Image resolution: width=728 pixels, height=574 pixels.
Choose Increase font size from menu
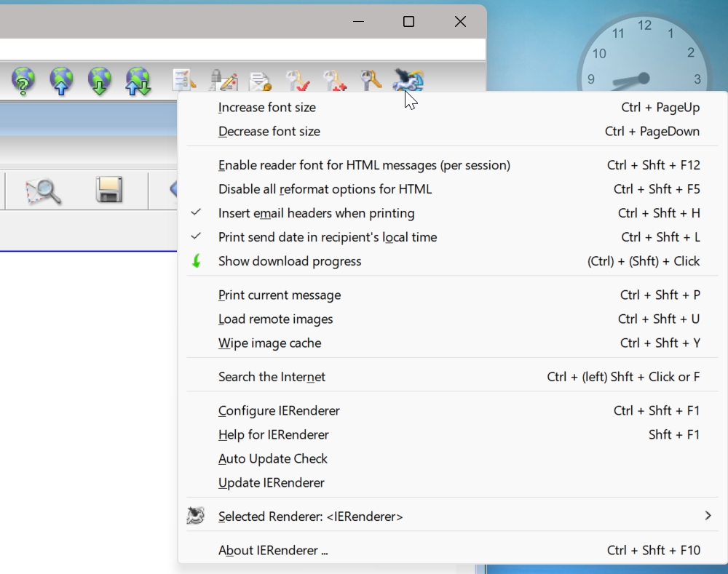coord(267,108)
